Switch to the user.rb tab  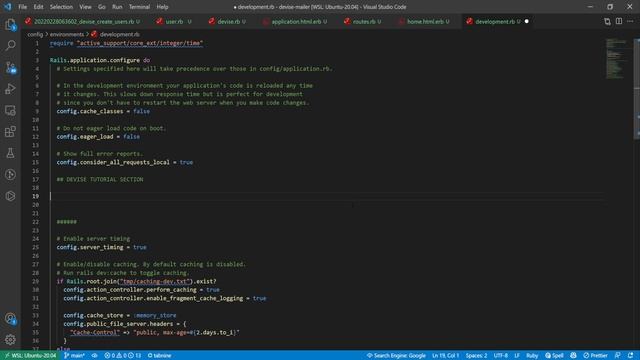(174, 21)
